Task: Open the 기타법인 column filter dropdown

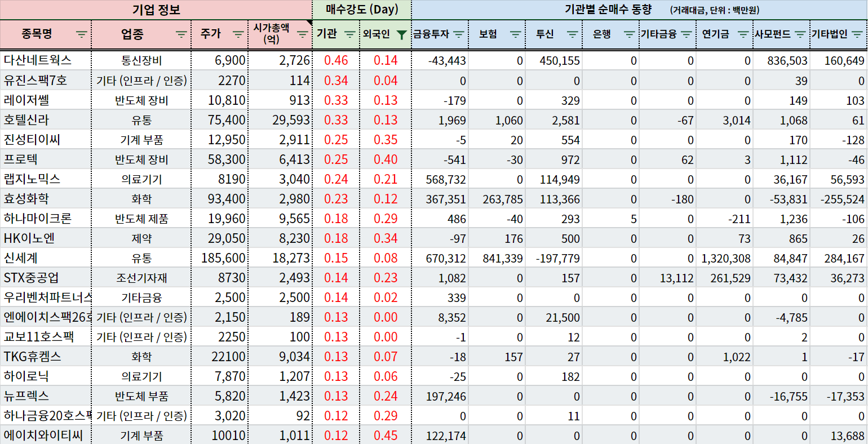Action: coord(857,34)
